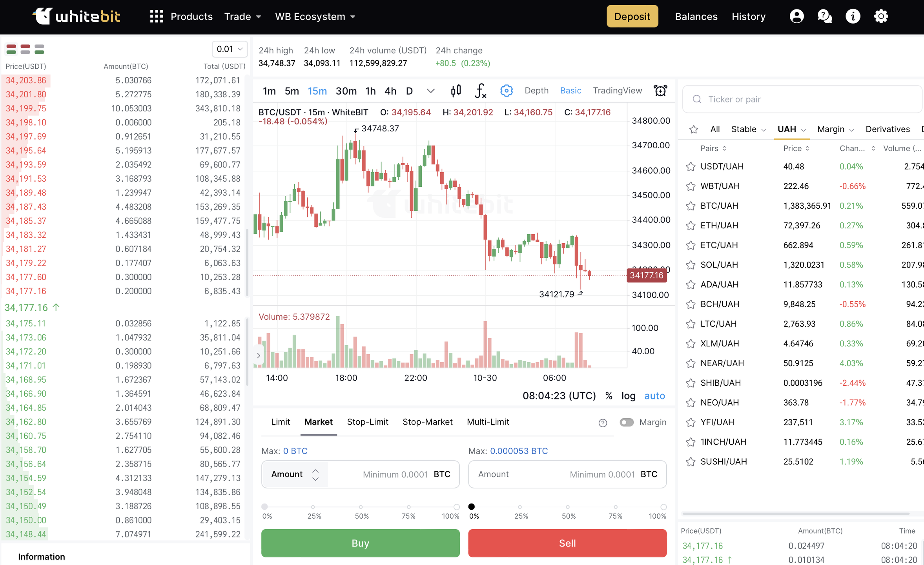Toggle auto scale on the chart

654,396
